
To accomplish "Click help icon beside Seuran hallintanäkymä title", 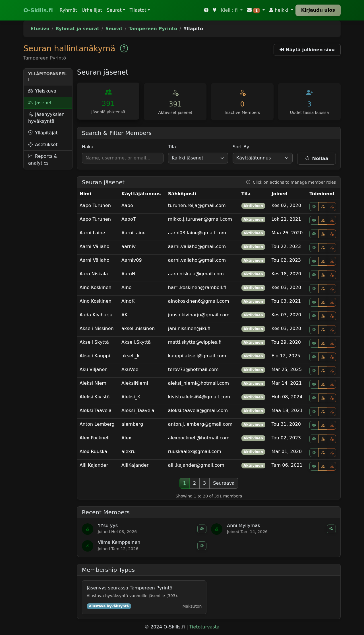I will click(x=124, y=49).
